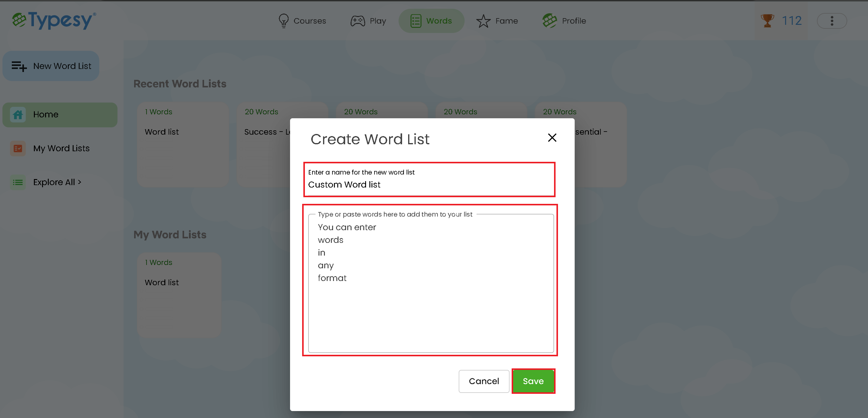Close the Create Word List dialog
Viewport: 868px width, 418px height.
click(x=552, y=138)
